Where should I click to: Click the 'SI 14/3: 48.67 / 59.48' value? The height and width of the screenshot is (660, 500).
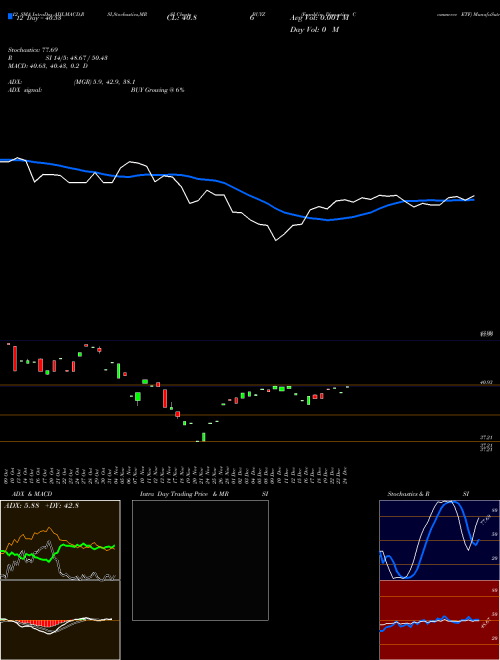point(77,58)
